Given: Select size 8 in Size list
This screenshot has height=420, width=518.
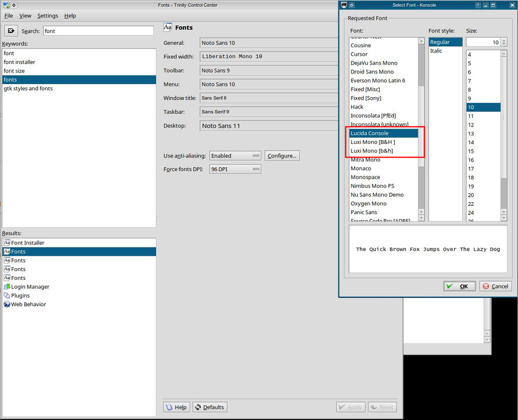Looking at the screenshot, I should point(484,89).
